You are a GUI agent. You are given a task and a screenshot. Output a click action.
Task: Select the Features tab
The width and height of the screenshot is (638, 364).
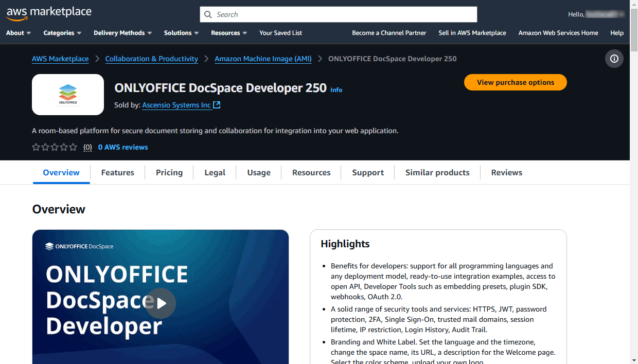tap(117, 173)
